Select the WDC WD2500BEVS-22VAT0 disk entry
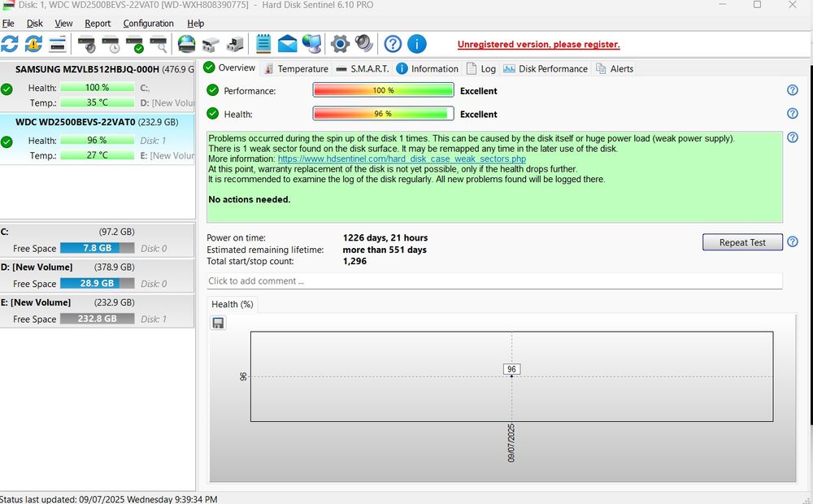Image resolution: width=813 pixels, height=504 pixels. pos(98,139)
